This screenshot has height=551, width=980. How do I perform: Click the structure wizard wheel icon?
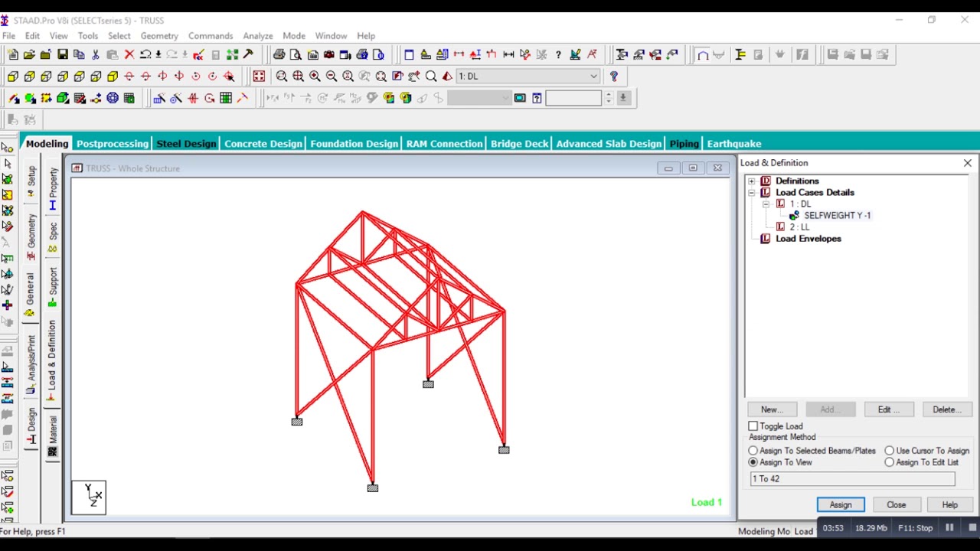113,98
